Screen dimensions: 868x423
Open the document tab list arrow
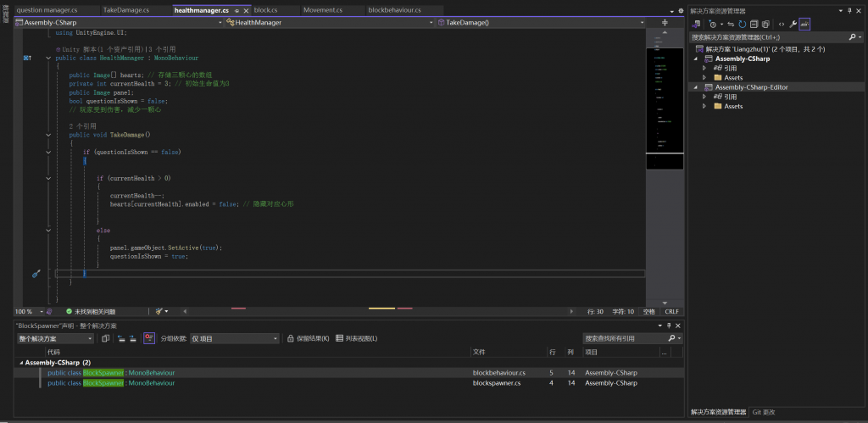[x=672, y=11]
